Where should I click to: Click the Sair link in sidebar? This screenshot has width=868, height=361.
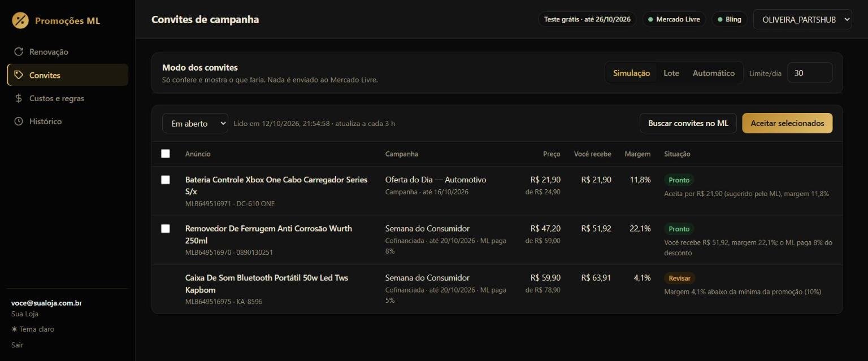point(18,345)
